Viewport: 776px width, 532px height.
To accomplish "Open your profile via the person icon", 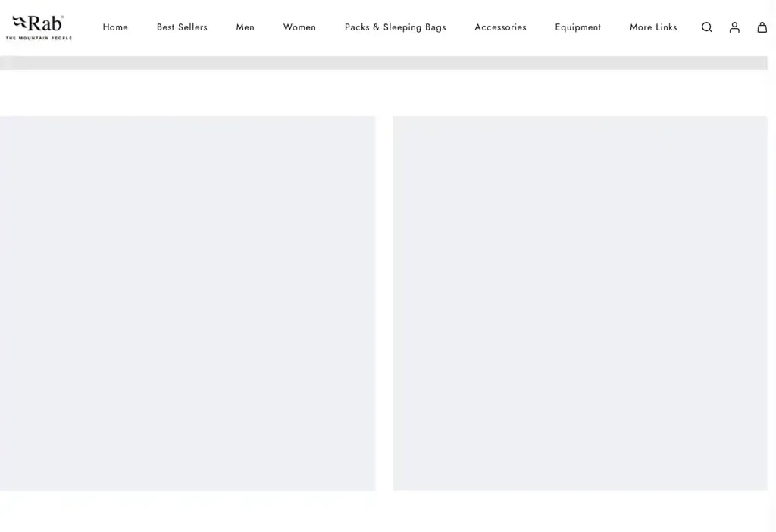I will click(x=734, y=27).
